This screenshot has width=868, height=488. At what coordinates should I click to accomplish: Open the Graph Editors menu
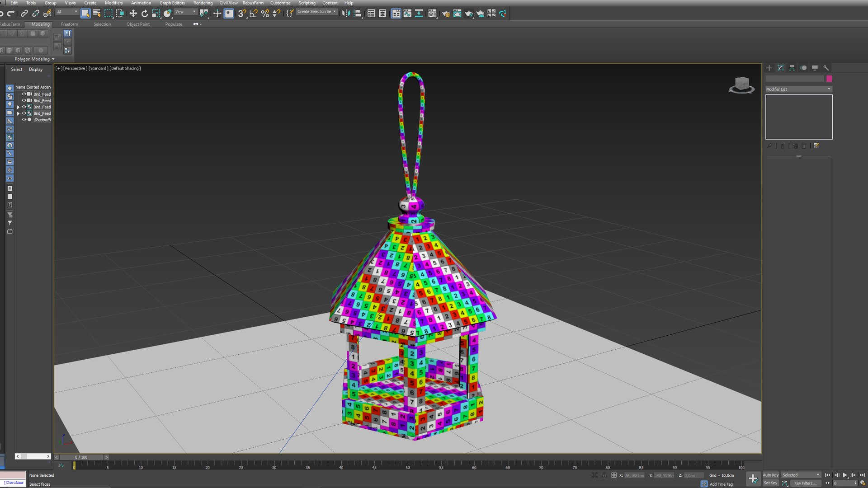[x=172, y=3]
